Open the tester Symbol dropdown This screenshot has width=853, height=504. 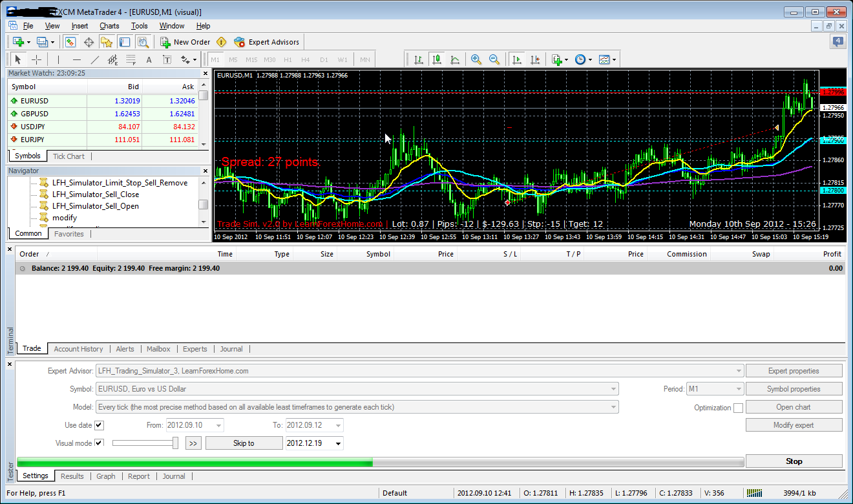pos(357,389)
